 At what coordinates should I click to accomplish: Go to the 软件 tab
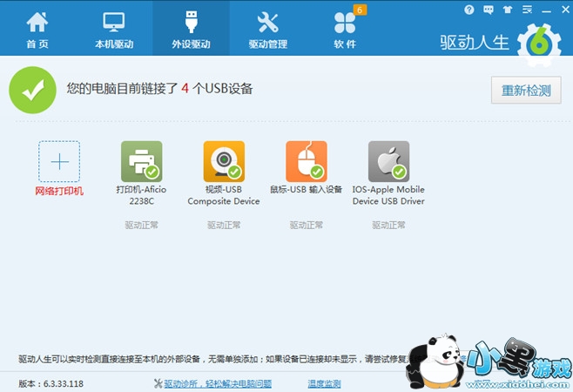pos(345,30)
